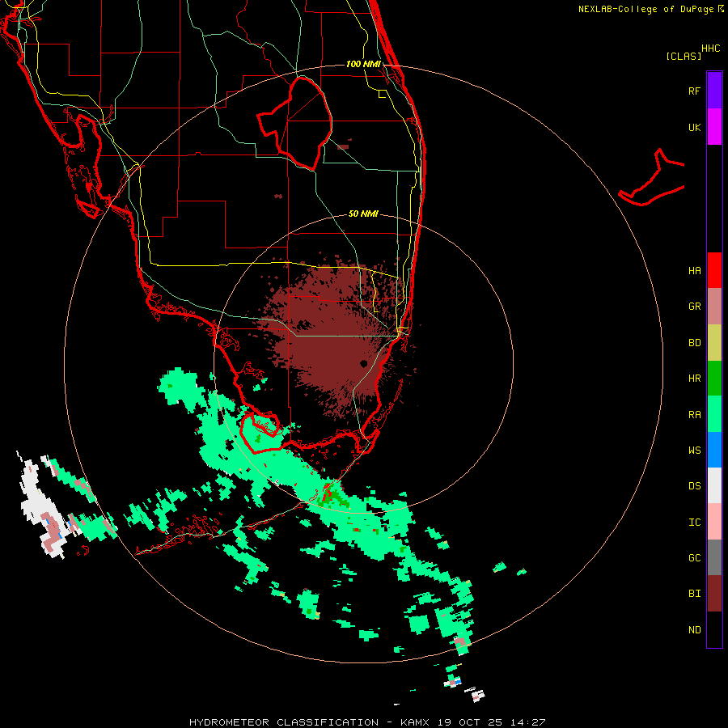Click the HA red legend swatch
This screenshot has width=728, height=728.
[x=714, y=270]
